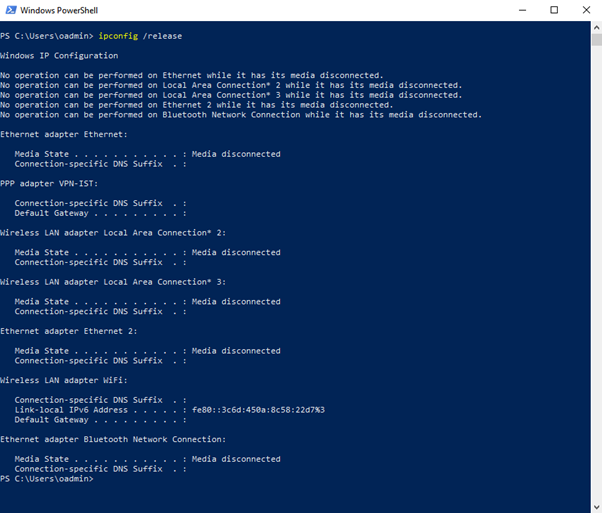Maximize the Windows PowerShell window
Image resolution: width=602 pixels, height=513 pixels.
point(554,10)
